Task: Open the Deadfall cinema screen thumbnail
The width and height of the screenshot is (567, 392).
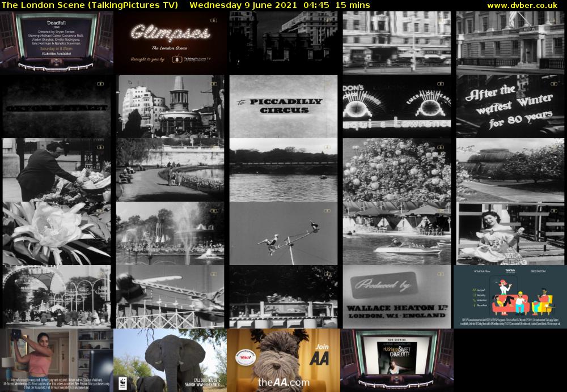Action: point(56,42)
